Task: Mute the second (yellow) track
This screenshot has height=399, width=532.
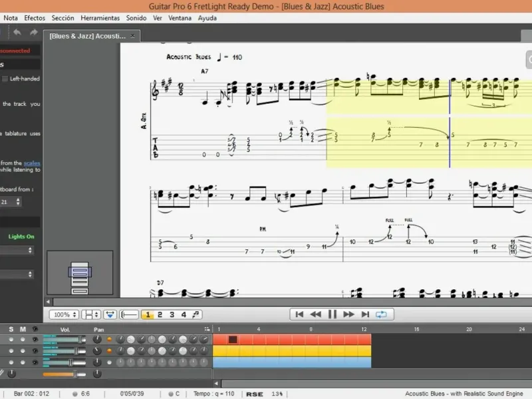Action: tap(23, 351)
